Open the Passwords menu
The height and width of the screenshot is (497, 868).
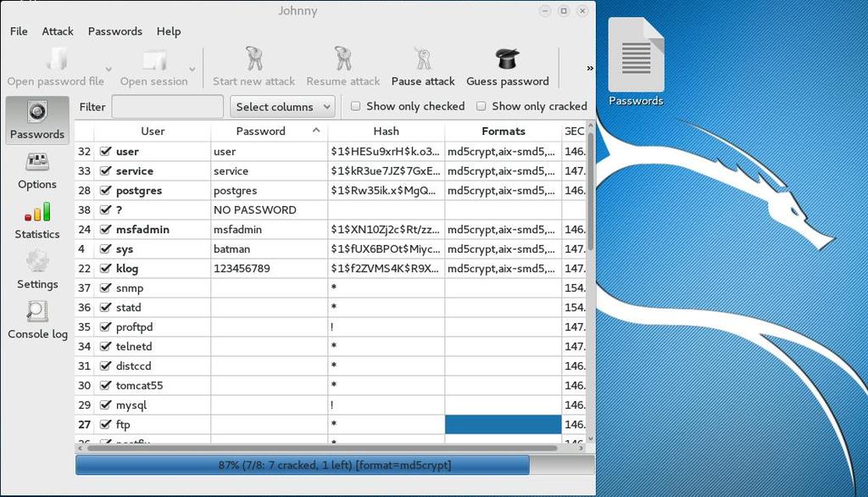[x=115, y=31]
